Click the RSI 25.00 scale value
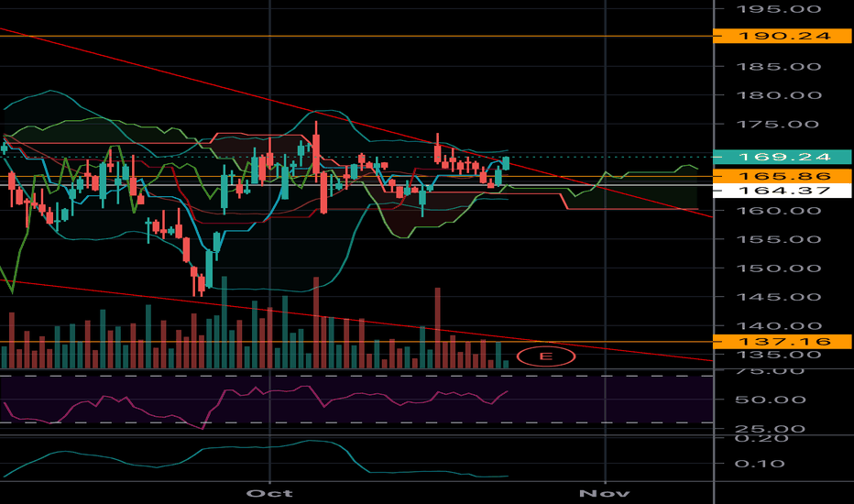Image resolution: width=854 pixels, height=504 pixels. click(770, 429)
